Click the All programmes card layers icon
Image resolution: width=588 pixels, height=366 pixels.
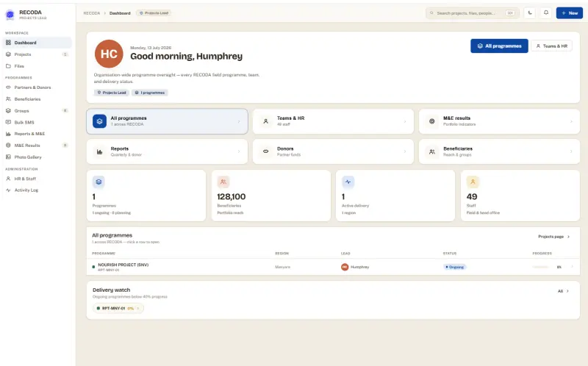click(x=99, y=121)
